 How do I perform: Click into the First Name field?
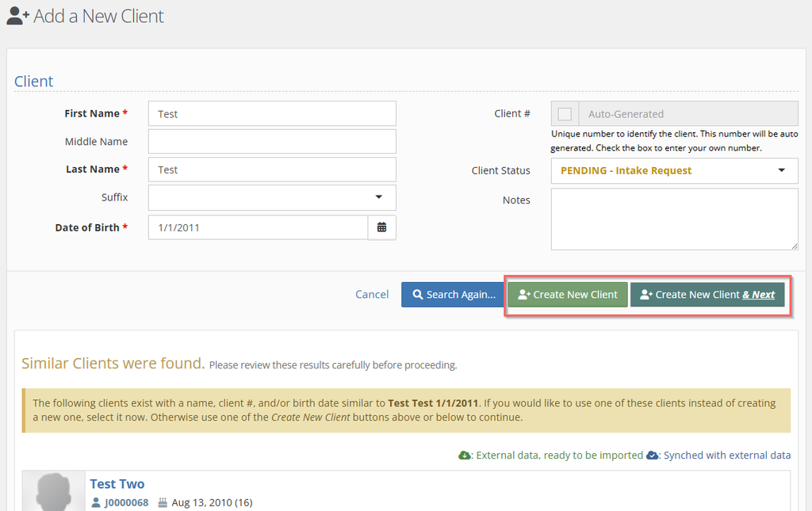[x=272, y=114]
